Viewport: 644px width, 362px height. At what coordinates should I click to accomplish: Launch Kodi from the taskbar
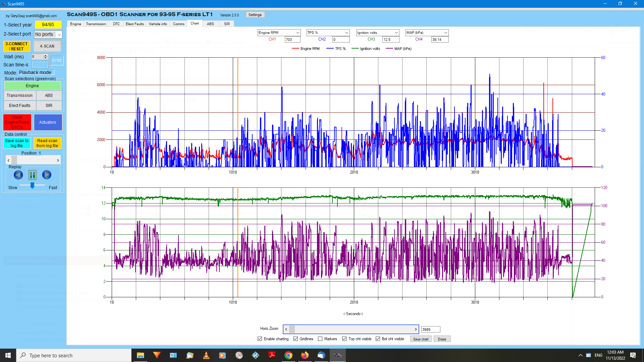(256, 355)
